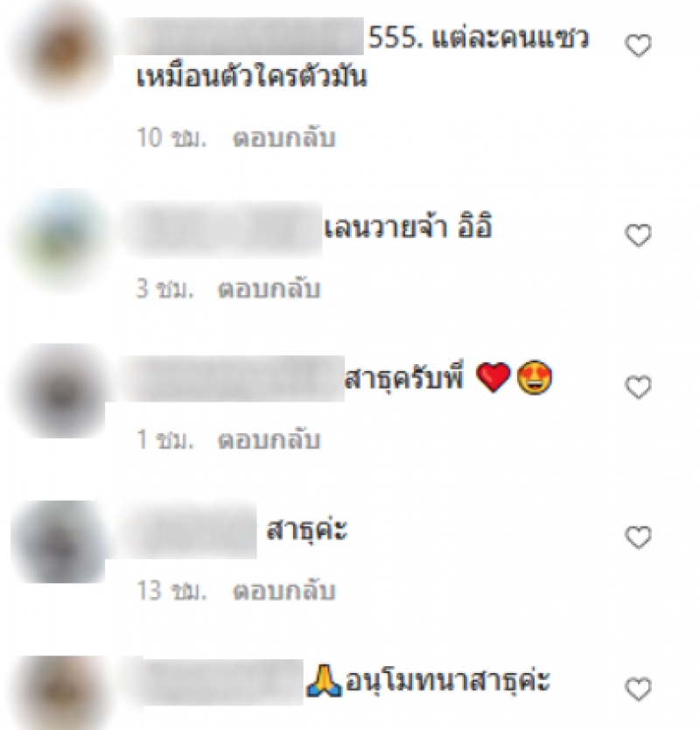
Task: Open blurred username before 'สาธุครับพี่'
Action: point(232,378)
